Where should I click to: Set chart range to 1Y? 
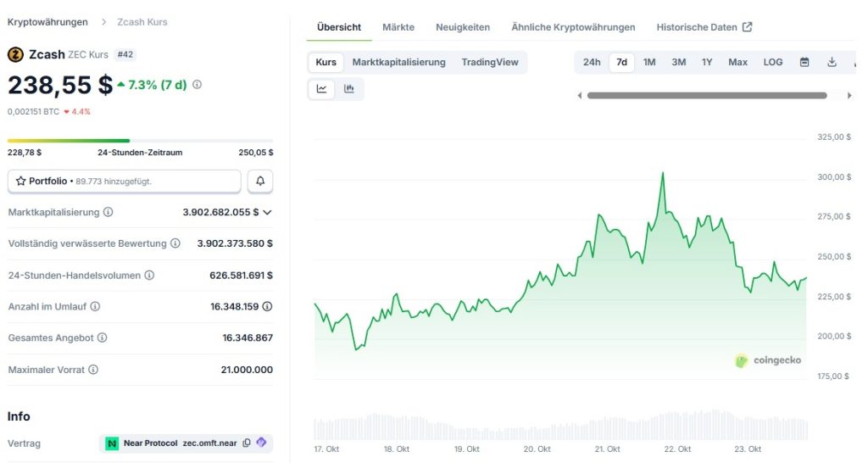coord(707,62)
